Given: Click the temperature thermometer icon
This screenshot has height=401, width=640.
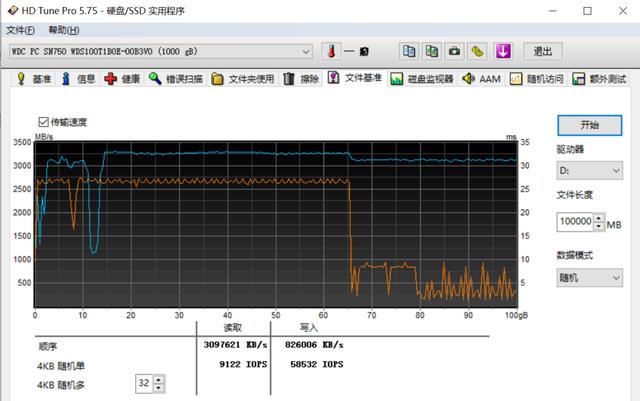Looking at the screenshot, I should [331, 51].
